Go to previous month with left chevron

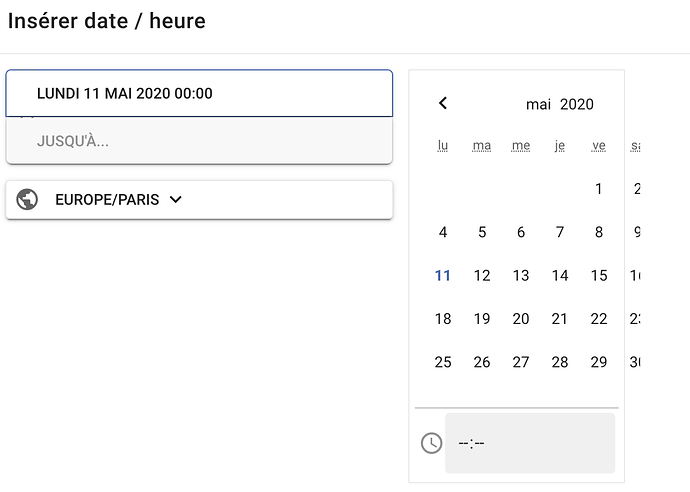[x=443, y=103]
